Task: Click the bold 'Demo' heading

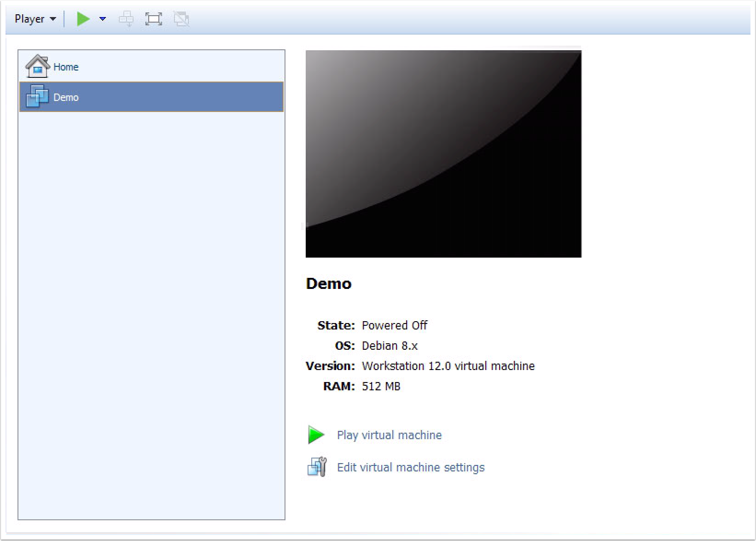Action: [x=329, y=283]
